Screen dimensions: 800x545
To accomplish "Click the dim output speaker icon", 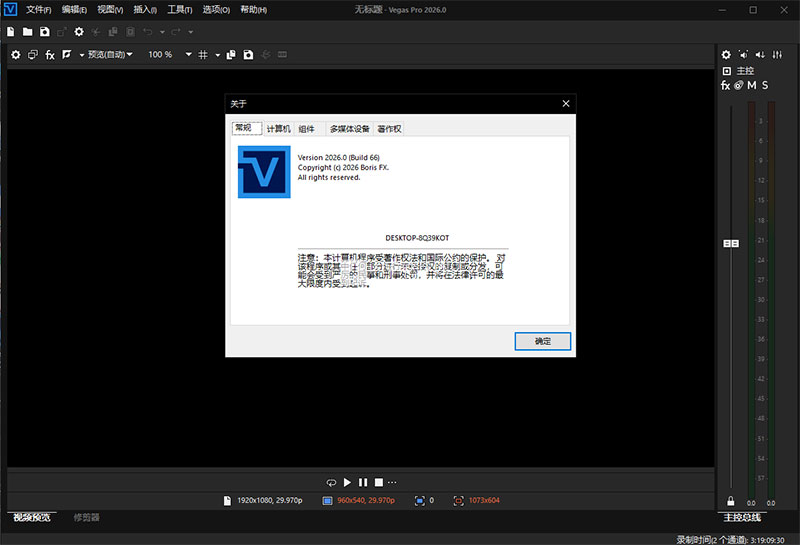I will (x=760, y=55).
